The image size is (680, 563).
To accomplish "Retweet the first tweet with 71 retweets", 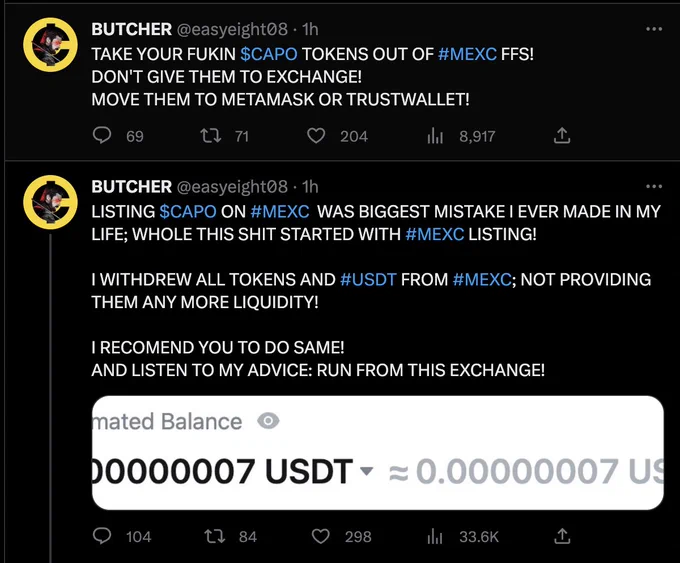I will click(x=211, y=135).
